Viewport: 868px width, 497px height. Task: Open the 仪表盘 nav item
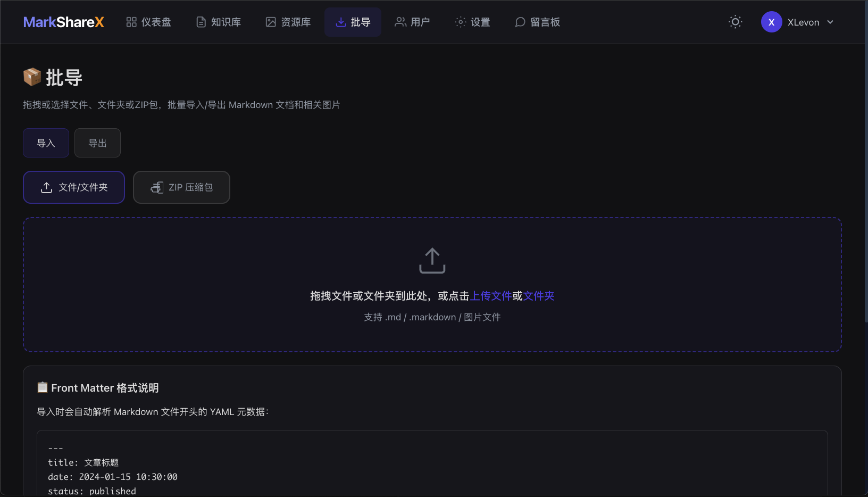[x=148, y=22]
